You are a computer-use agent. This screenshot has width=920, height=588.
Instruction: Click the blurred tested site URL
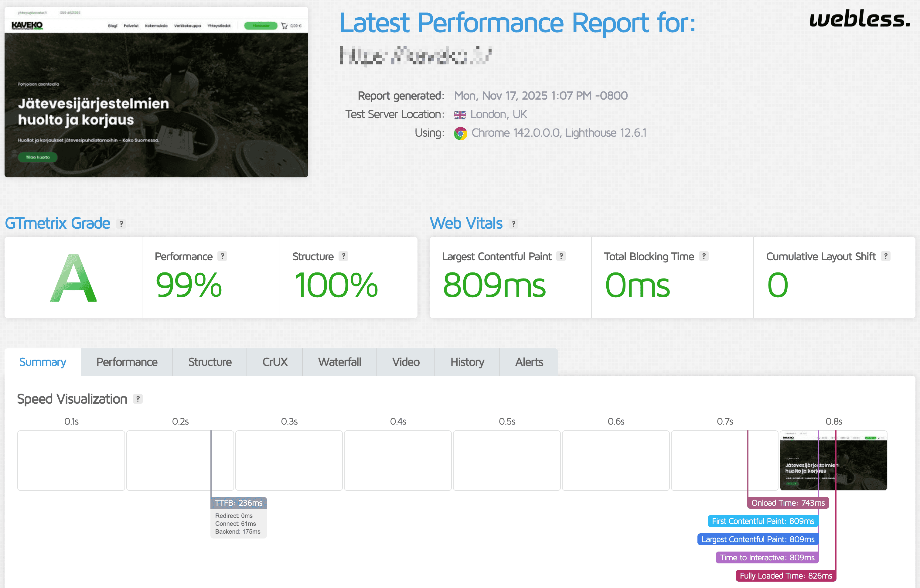coord(415,56)
